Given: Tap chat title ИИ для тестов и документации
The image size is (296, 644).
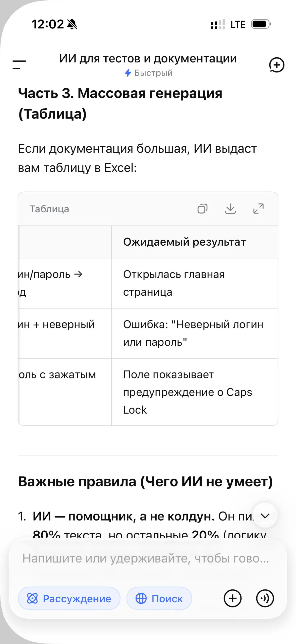Looking at the screenshot, I should click(x=148, y=59).
